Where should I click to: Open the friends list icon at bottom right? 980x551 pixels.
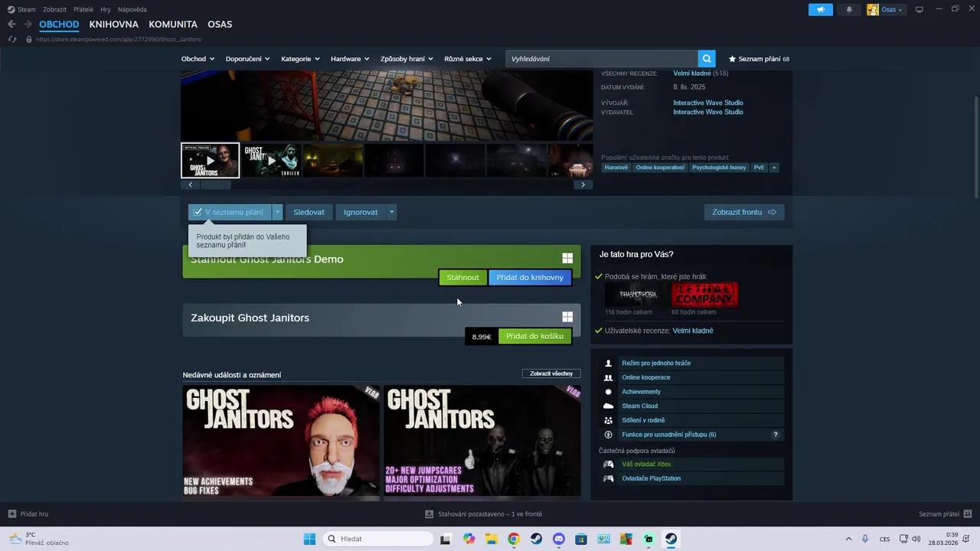click(x=968, y=514)
